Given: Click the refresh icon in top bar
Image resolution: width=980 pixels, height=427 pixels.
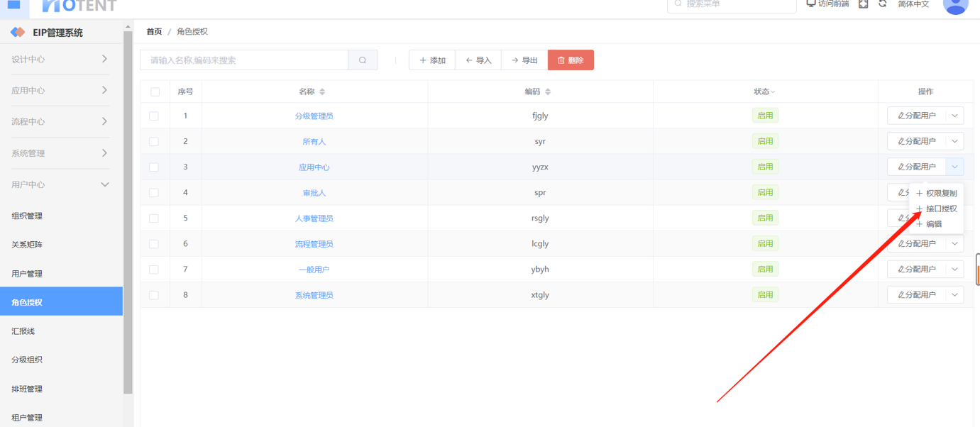Looking at the screenshot, I should pyautogui.click(x=883, y=4).
